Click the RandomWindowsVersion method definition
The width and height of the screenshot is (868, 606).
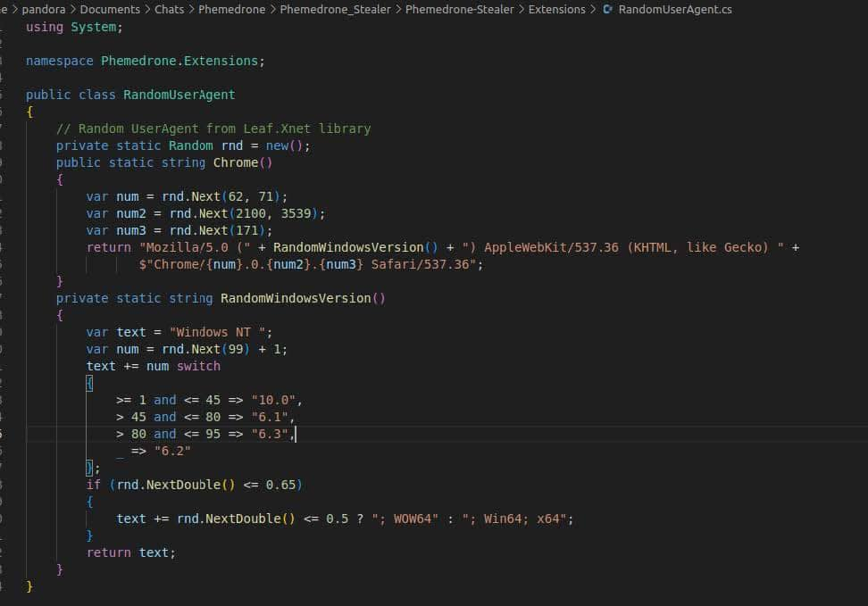(x=299, y=298)
